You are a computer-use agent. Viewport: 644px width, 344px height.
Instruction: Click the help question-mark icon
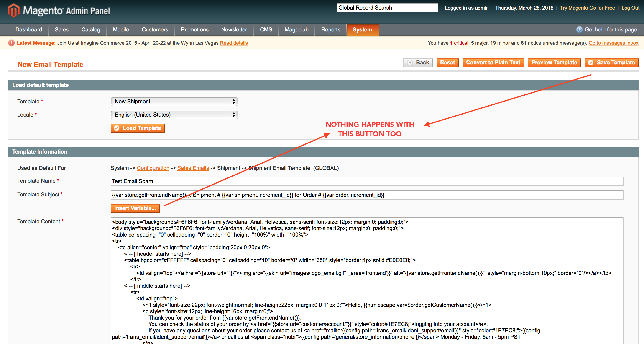click(579, 30)
